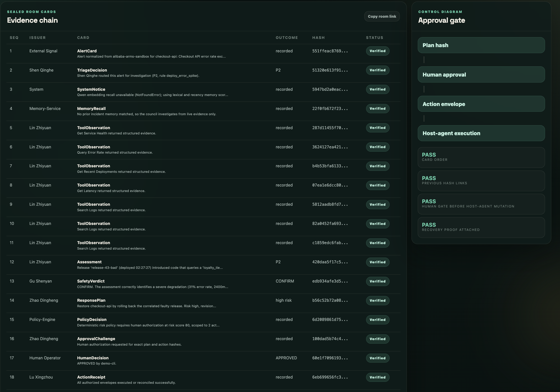Click the high risk outcome value
The width and height of the screenshot is (560, 392).
(283, 300)
